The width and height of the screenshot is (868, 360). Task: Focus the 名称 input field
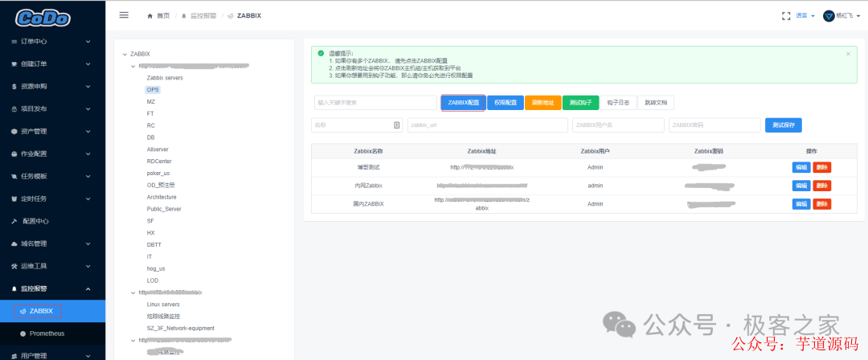point(357,125)
